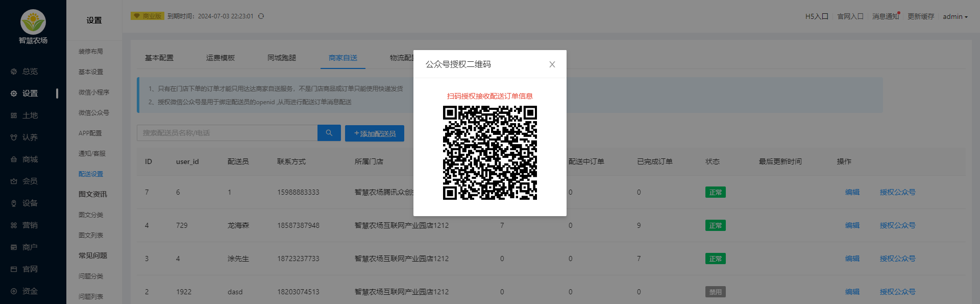The width and height of the screenshot is (980, 304).
Task: Focus the 搜索配送员名称/电话 search field
Action: coord(227,133)
